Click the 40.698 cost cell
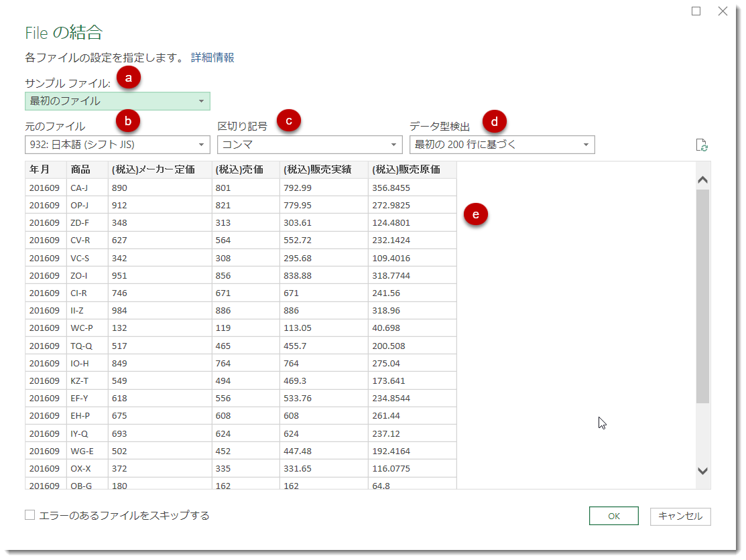Screen dimensions: 746x560 [x=412, y=328]
